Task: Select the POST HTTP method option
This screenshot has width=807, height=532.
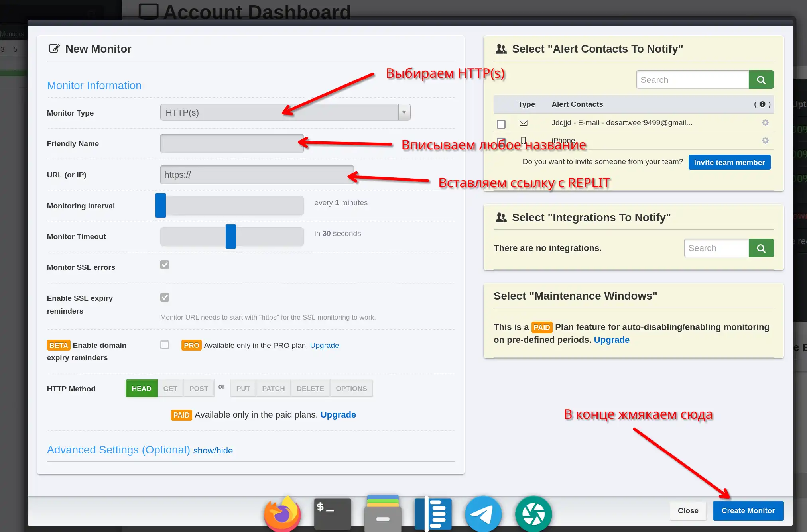Action: pos(199,388)
